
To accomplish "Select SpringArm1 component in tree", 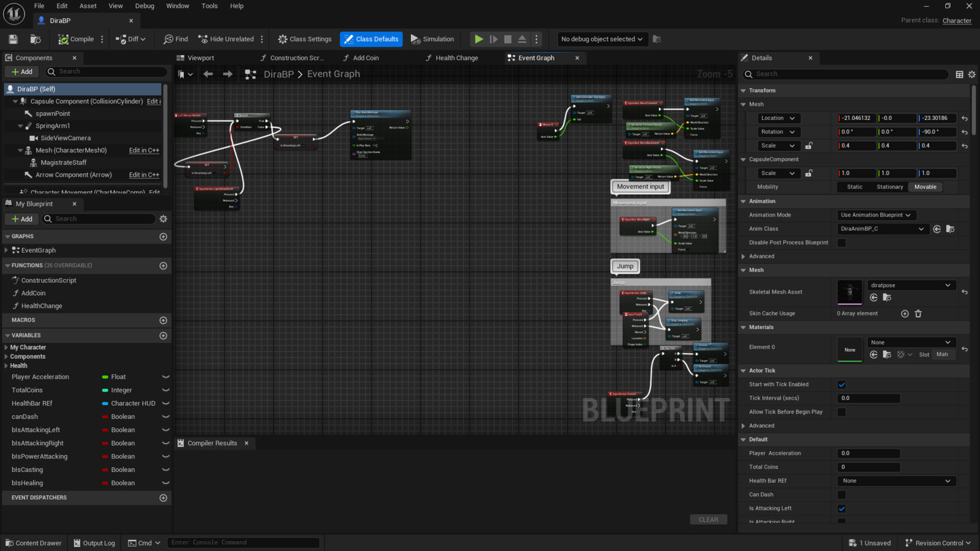I will 53,126.
